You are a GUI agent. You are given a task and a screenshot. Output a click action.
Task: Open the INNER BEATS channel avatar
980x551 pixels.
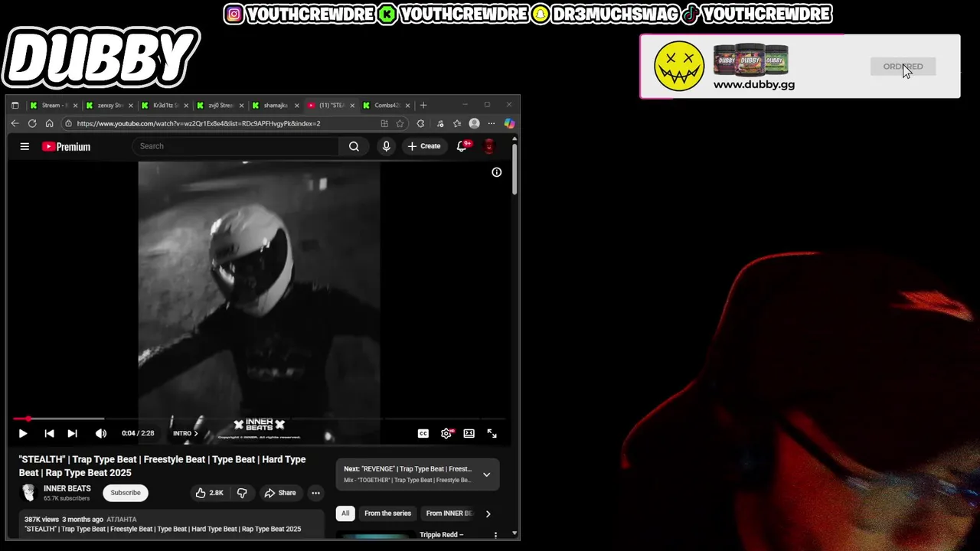29,493
